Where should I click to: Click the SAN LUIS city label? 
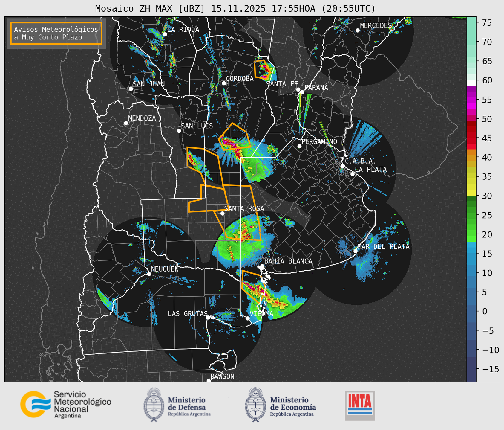(x=197, y=126)
